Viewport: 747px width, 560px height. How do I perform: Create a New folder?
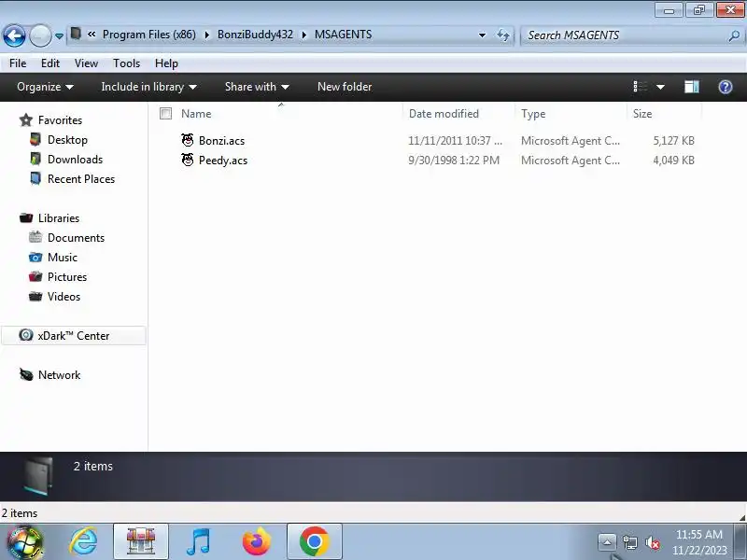click(x=345, y=87)
